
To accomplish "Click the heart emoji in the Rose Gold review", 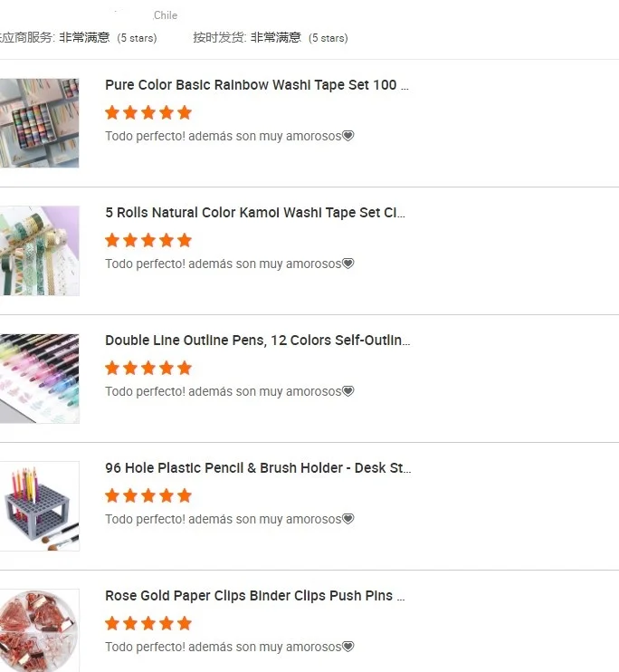I will [348, 647].
